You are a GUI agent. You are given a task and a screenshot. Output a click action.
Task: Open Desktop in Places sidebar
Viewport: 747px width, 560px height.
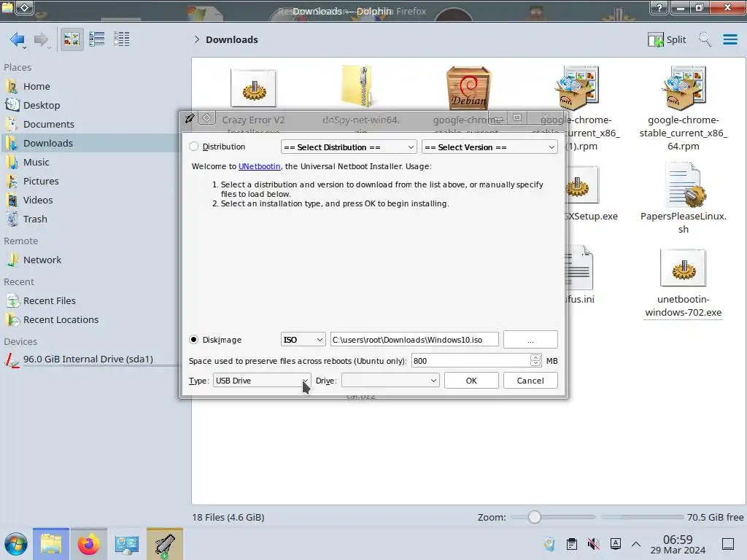(42, 105)
